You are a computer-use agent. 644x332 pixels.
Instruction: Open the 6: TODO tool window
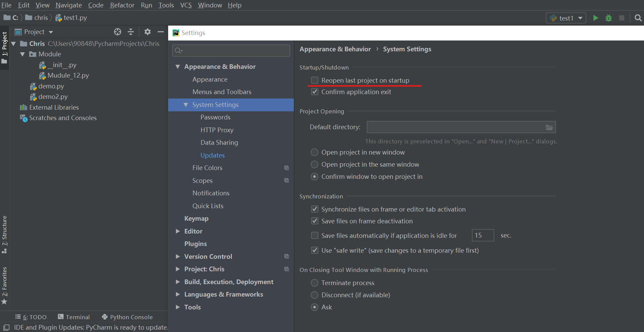(31, 317)
